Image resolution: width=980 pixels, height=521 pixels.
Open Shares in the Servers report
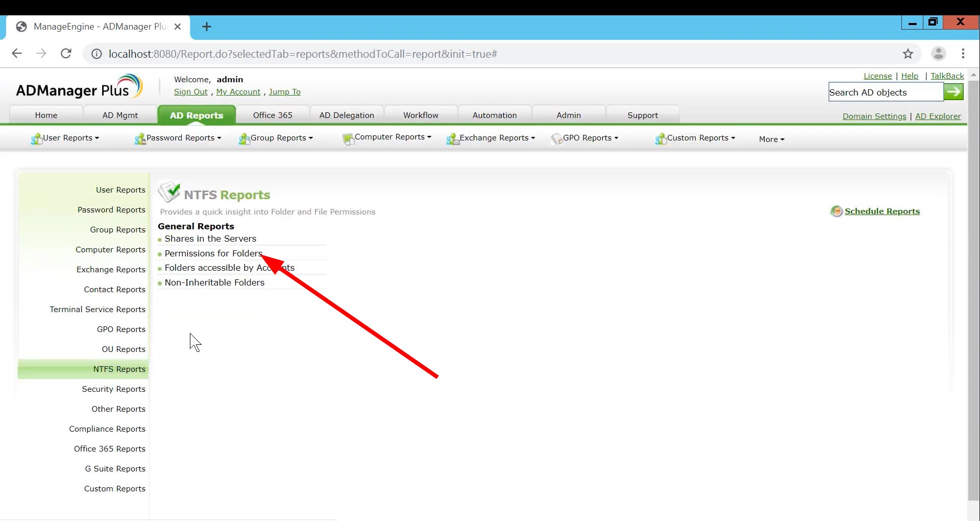(210, 239)
